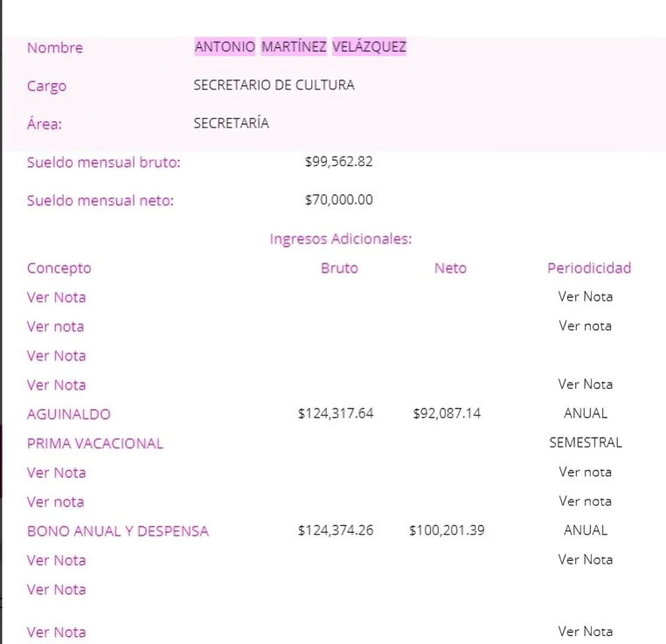Screen dimensions: 666x644
Task: Select the SECRETARÍA area value
Action: tap(231, 123)
